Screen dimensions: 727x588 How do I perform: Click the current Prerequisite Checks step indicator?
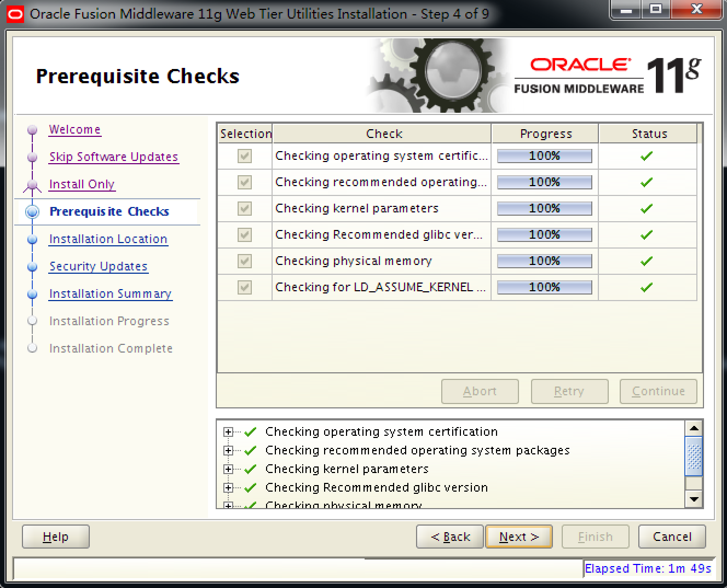pos(32,212)
